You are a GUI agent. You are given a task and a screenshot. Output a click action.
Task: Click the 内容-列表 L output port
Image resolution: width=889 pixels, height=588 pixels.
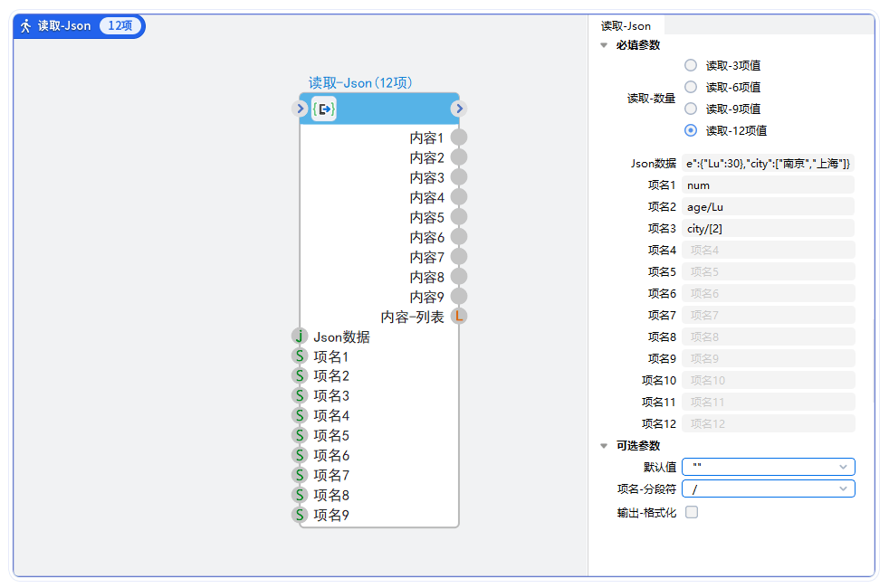coord(459,316)
